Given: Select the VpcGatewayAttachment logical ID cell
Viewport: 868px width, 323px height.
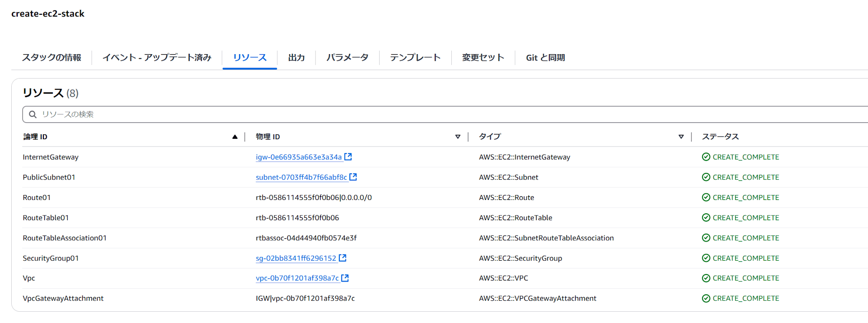Looking at the screenshot, I should [x=63, y=298].
